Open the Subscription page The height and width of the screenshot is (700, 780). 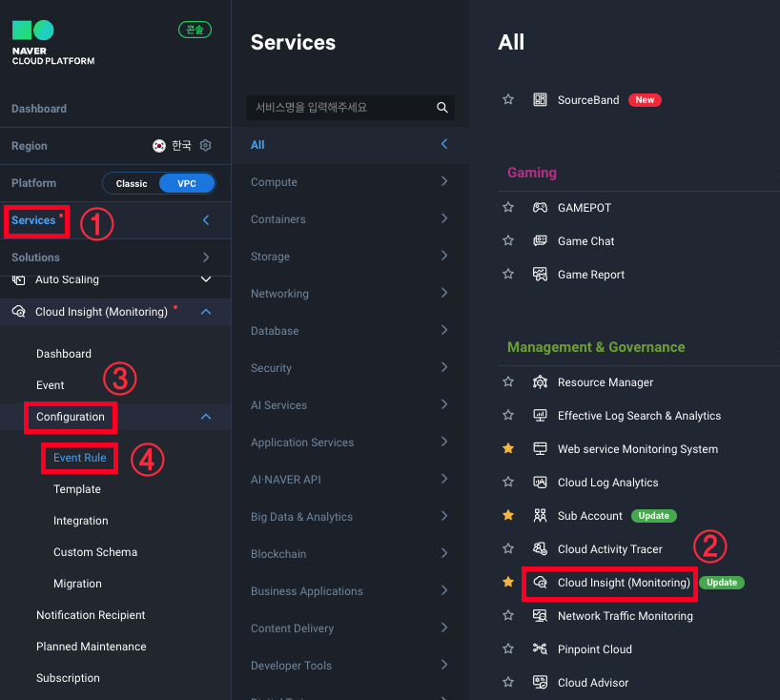click(68, 678)
